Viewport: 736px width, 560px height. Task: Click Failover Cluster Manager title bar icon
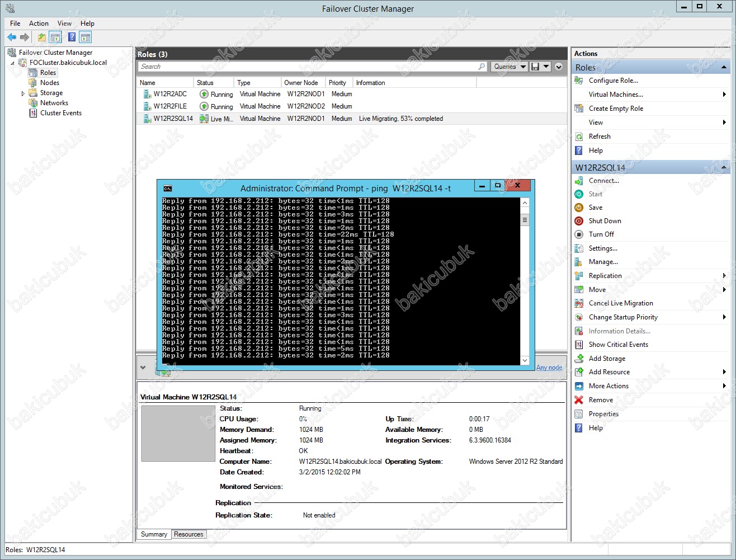click(x=10, y=8)
